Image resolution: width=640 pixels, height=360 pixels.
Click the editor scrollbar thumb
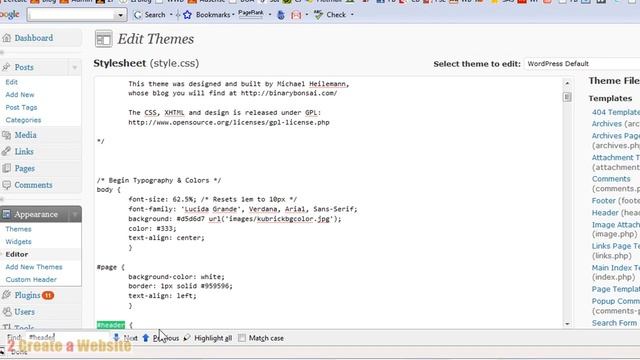567,97
